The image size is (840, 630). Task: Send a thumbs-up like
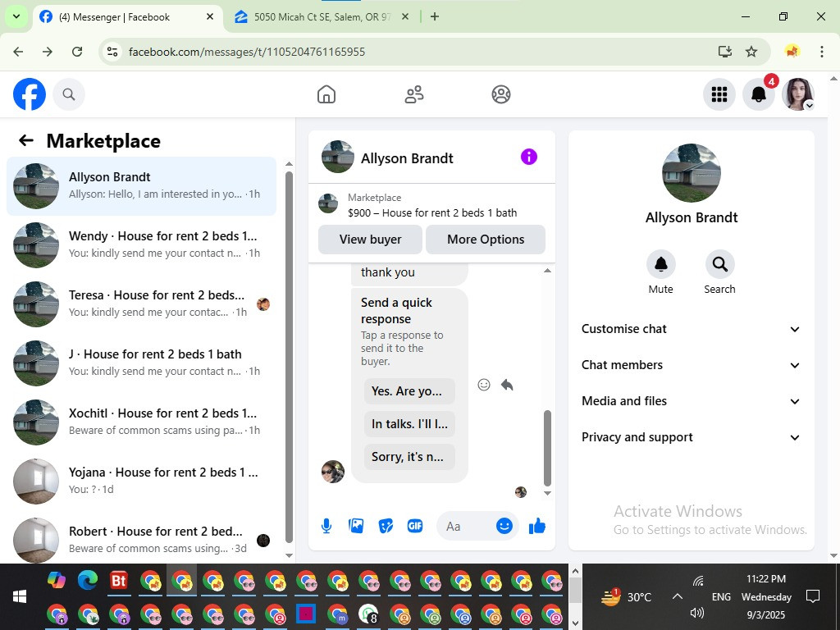point(536,526)
